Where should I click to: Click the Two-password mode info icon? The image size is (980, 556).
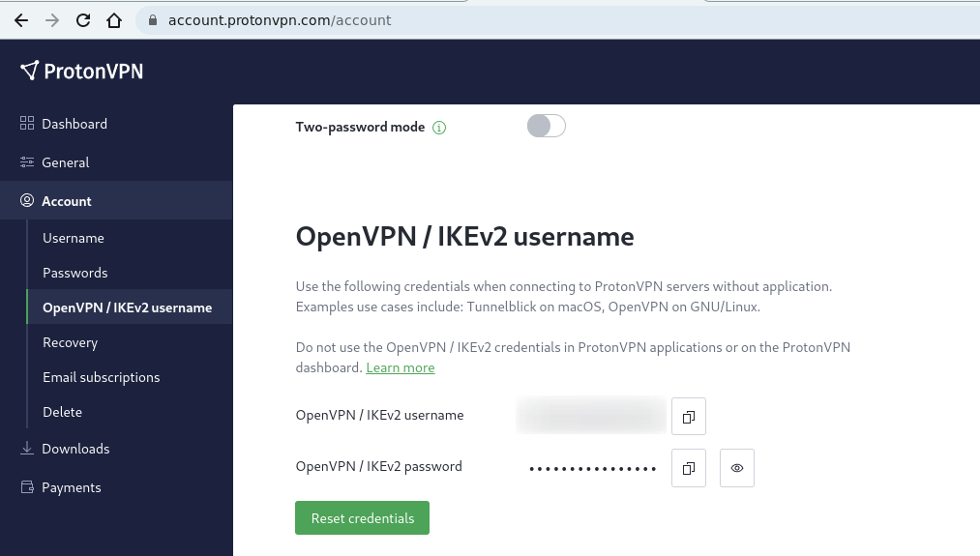[439, 128]
